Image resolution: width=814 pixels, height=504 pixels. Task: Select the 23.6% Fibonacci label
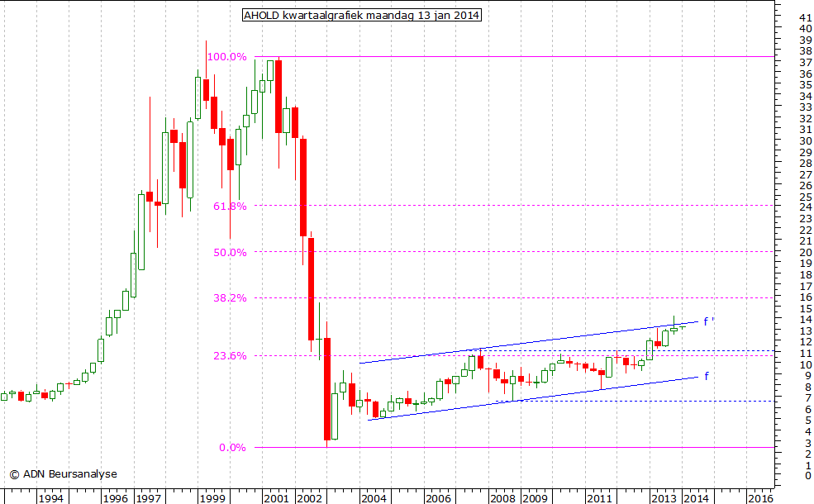pyautogui.click(x=230, y=355)
